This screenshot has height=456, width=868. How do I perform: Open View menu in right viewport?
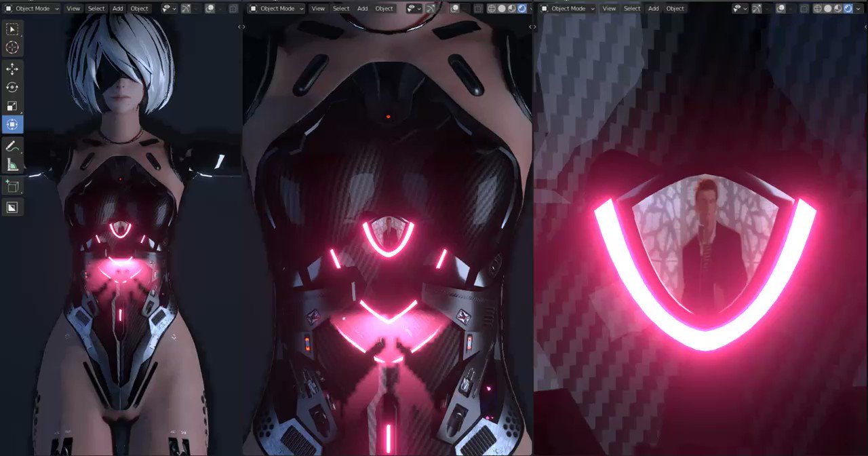(609, 8)
